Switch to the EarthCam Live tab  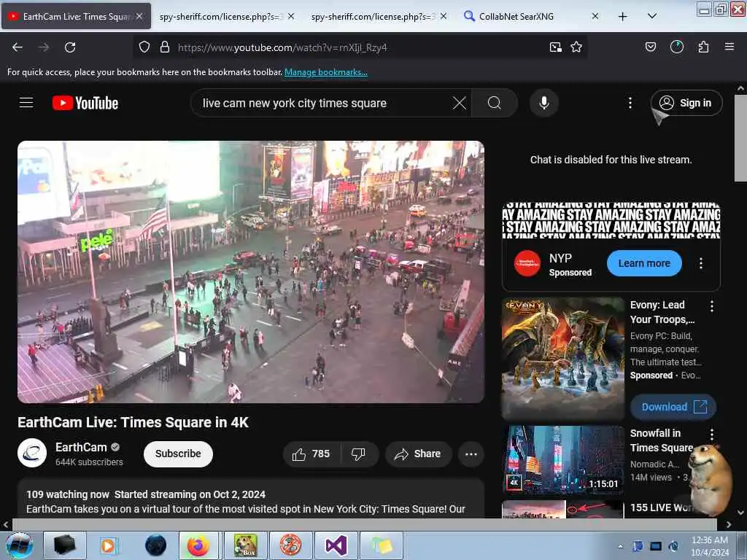[x=76, y=16]
